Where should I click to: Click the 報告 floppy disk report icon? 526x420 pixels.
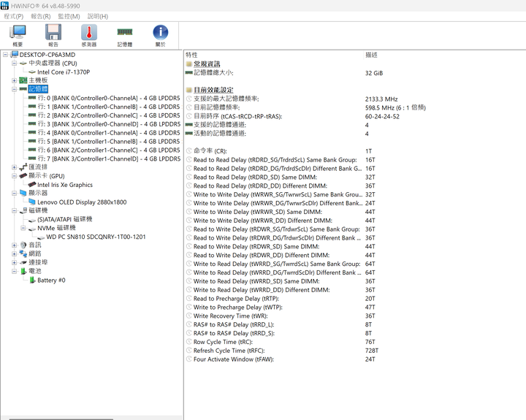click(x=53, y=35)
